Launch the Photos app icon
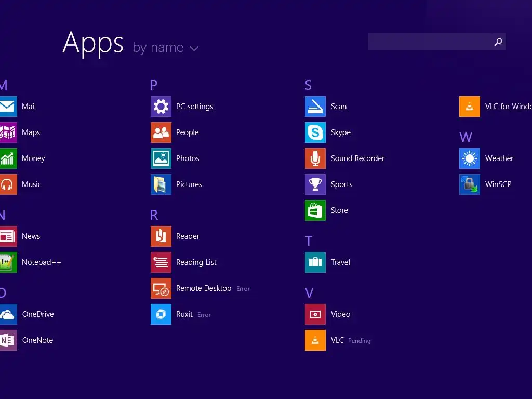The image size is (532, 399). [161, 158]
